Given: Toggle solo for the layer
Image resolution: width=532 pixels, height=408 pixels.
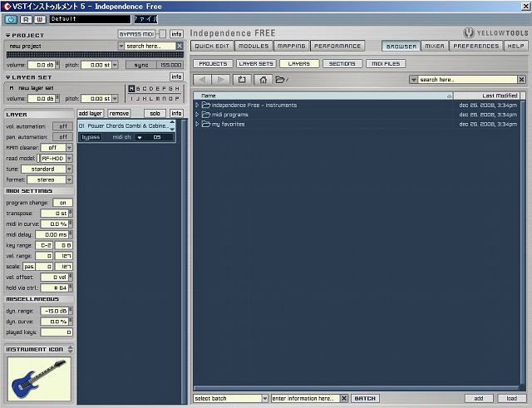Looking at the screenshot, I should pos(155,113).
